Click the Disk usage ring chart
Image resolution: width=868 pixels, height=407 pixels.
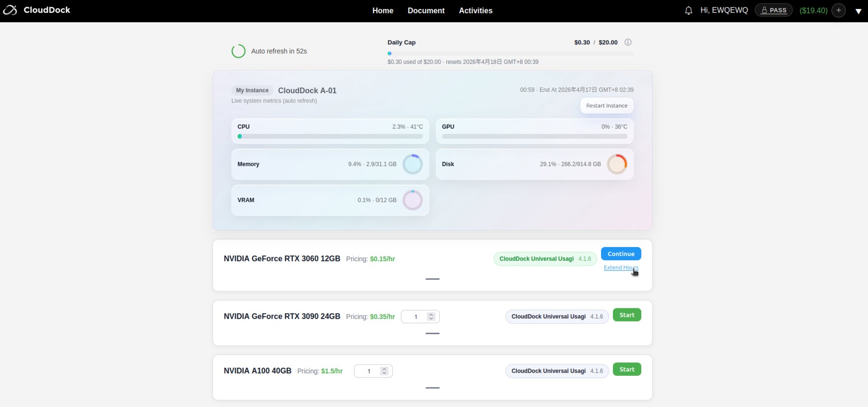[617, 164]
